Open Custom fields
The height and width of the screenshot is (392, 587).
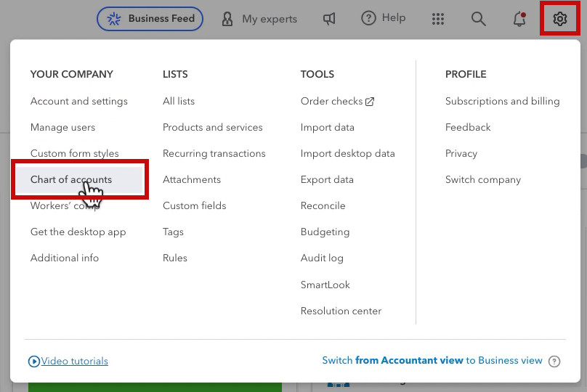tap(194, 205)
